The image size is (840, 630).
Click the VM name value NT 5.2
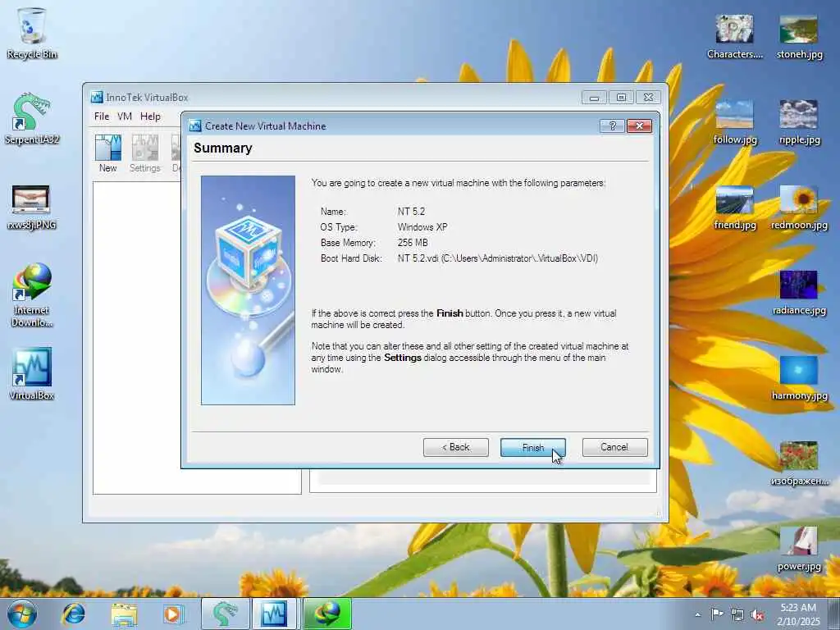412,212
